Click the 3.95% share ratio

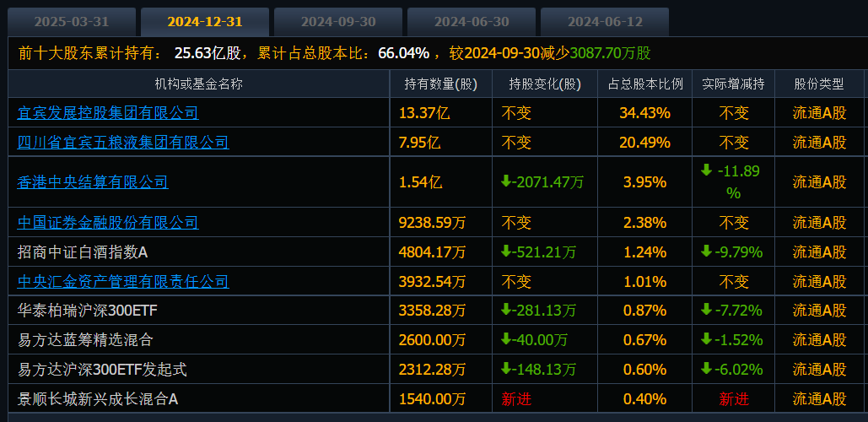pos(645,182)
